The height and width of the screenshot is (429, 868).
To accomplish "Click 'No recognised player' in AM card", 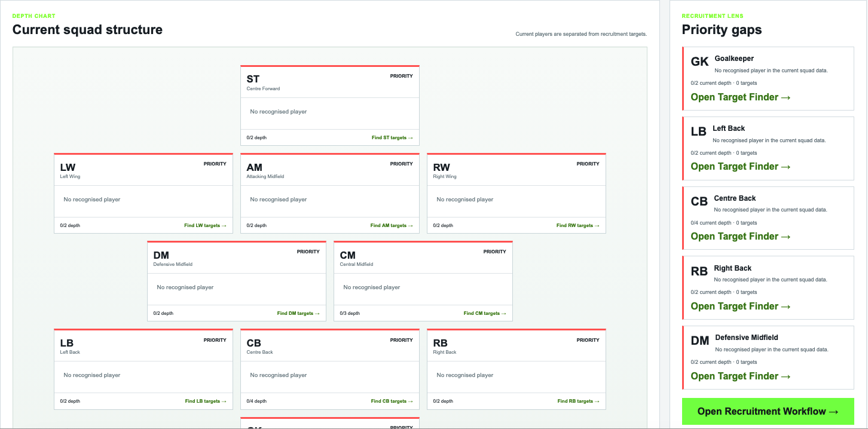I will [x=279, y=200].
